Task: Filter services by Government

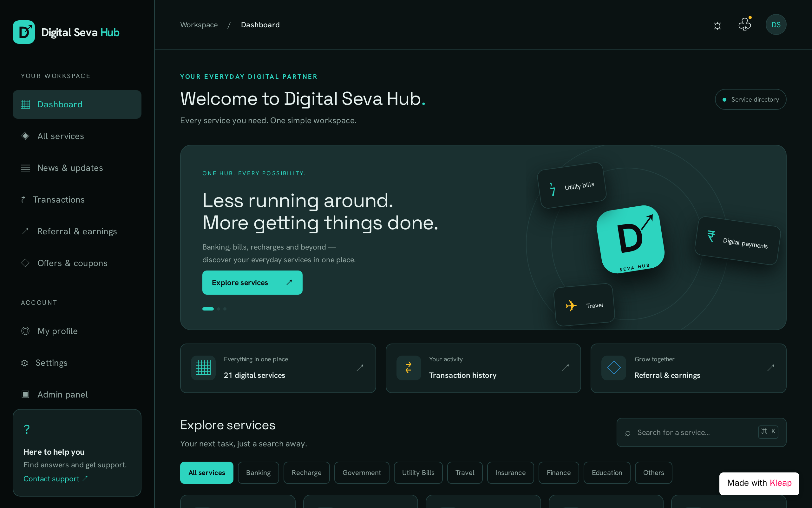Action: 362,473
